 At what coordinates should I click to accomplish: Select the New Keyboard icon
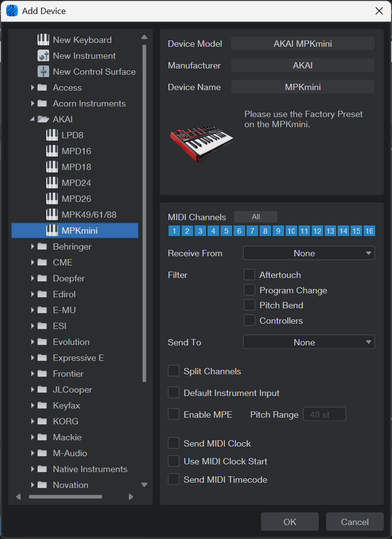[x=43, y=40]
